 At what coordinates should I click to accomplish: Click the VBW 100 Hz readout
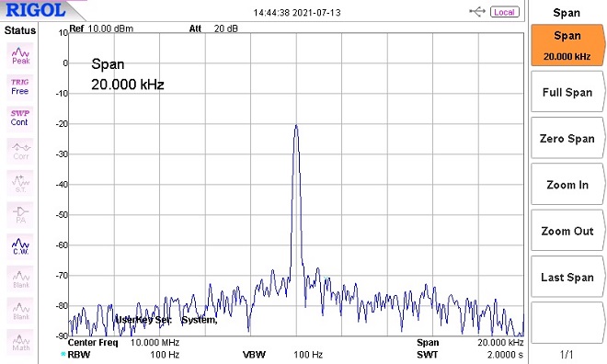point(282,354)
